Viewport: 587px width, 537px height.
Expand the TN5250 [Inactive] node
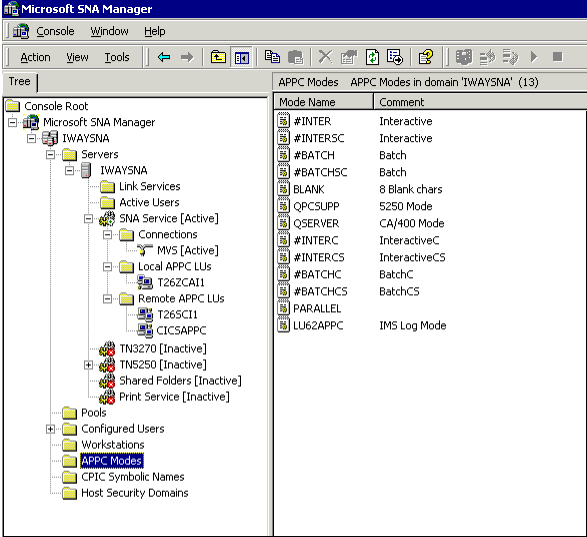pos(88,365)
